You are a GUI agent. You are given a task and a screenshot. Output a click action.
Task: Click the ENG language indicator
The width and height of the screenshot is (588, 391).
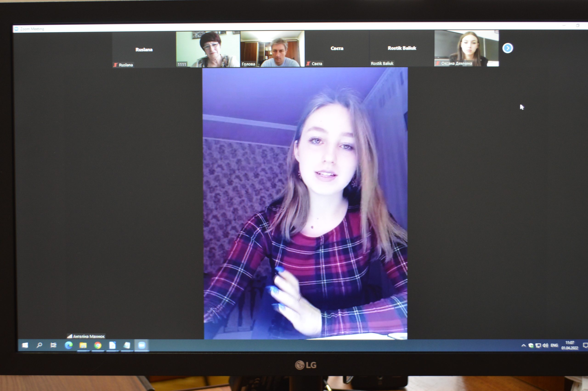coord(554,346)
